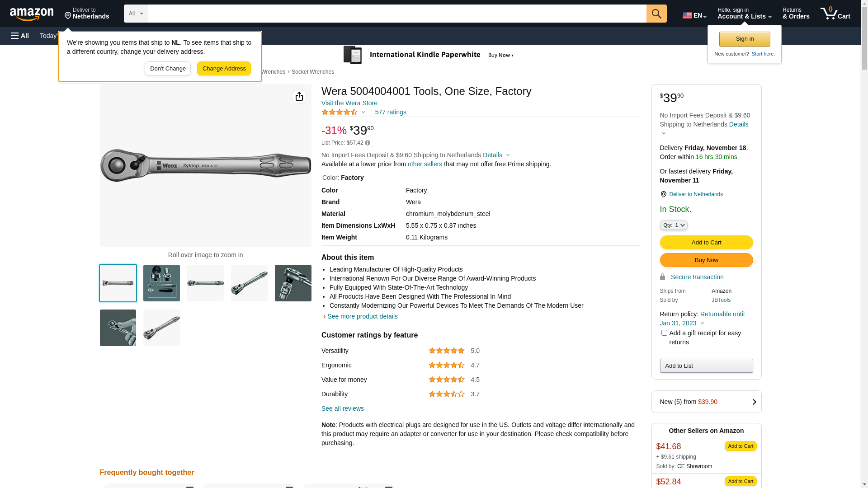
Task: Open Account & Lists menu
Action: (x=744, y=14)
